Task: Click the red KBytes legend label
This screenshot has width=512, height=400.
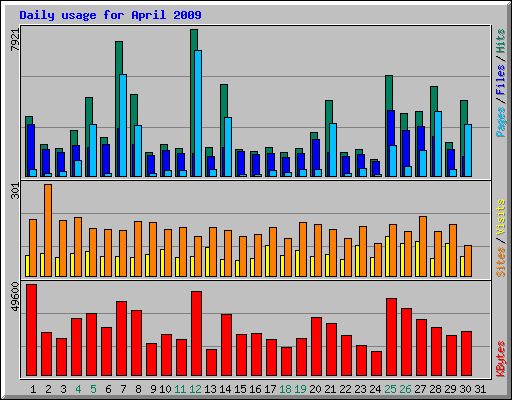Action: click(x=501, y=359)
